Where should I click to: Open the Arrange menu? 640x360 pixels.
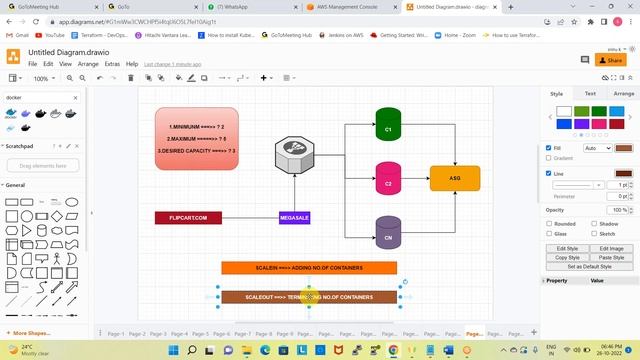pos(88,64)
